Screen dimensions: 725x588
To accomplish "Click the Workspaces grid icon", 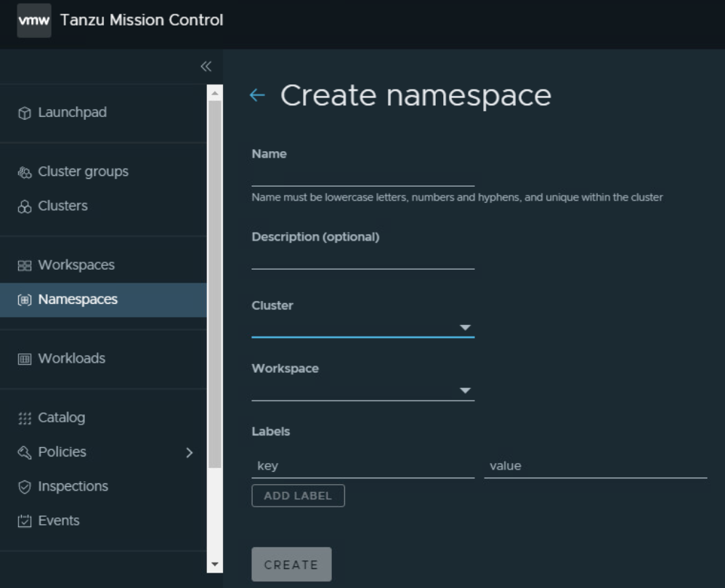I will (x=25, y=265).
